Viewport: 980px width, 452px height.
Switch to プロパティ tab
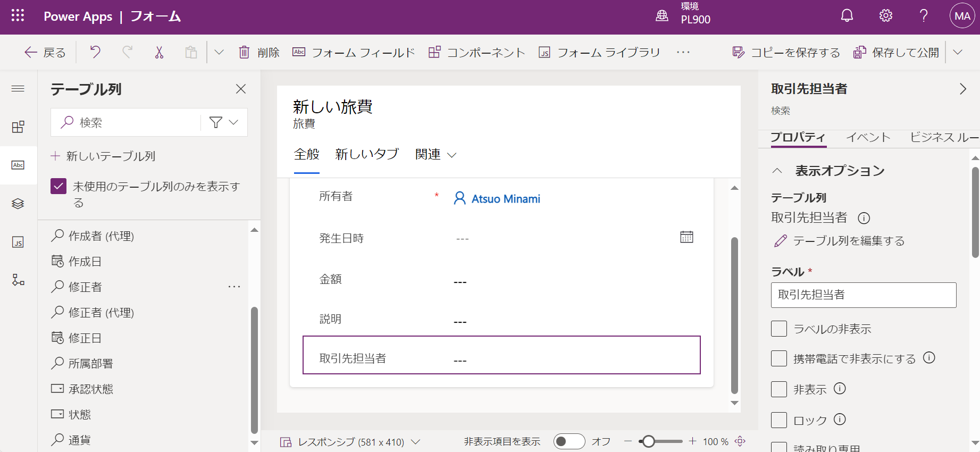(x=798, y=137)
